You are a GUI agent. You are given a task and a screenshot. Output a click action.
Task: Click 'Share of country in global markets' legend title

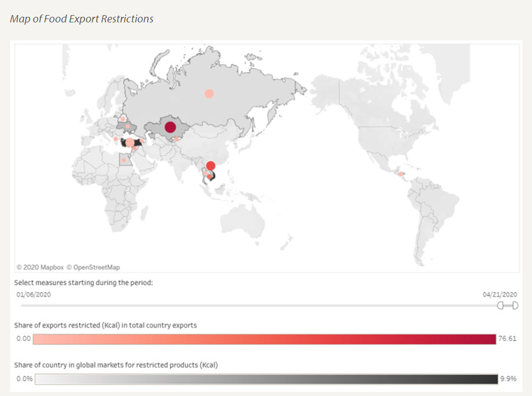tap(116, 365)
